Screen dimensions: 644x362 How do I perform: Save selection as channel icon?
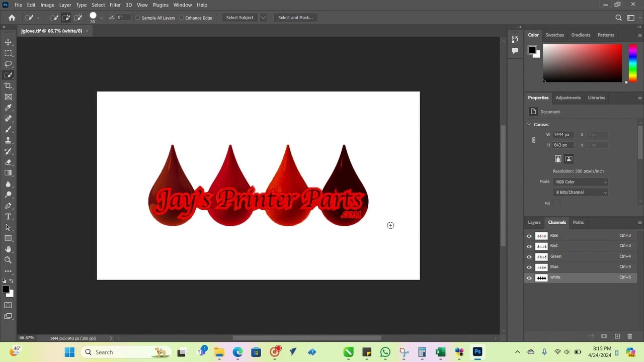pyautogui.click(x=604, y=336)
